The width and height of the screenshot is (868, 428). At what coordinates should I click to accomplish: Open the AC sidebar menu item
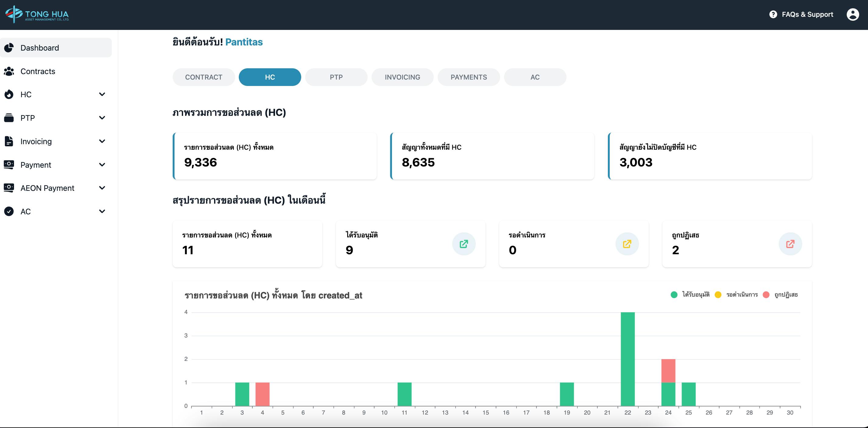56,212
